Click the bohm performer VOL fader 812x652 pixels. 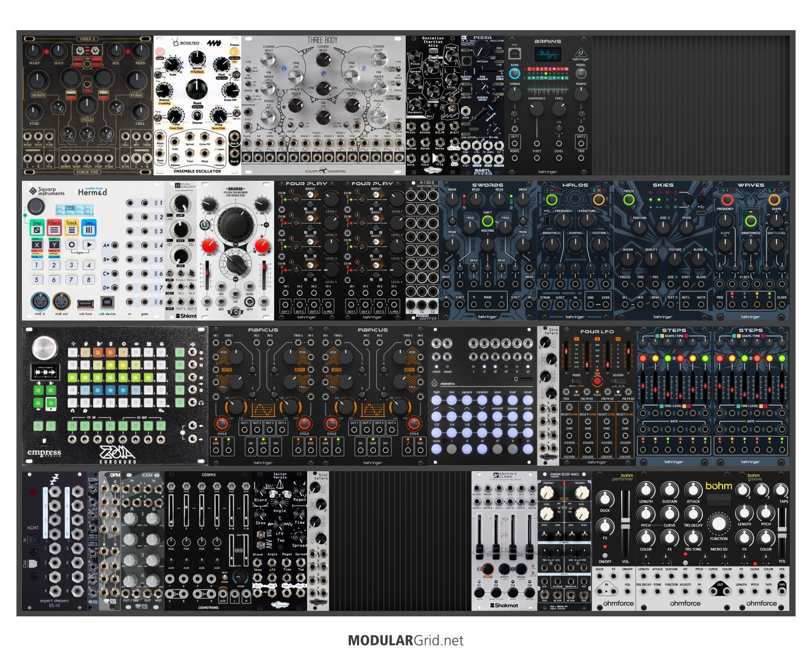[625, 523]
